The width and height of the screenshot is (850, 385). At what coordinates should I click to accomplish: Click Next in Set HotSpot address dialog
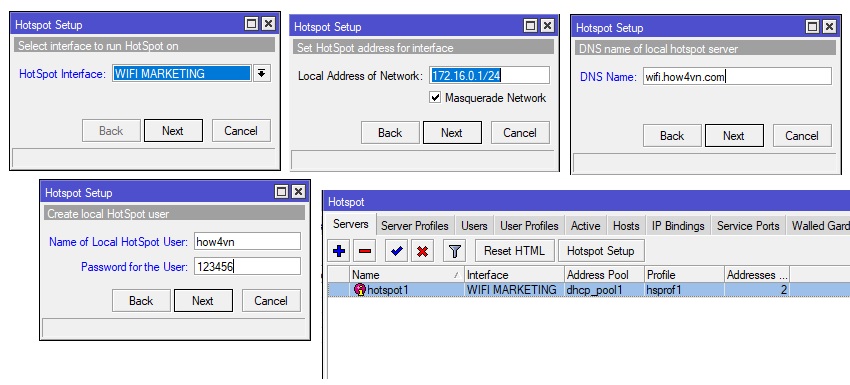click(x=452, y=133)
